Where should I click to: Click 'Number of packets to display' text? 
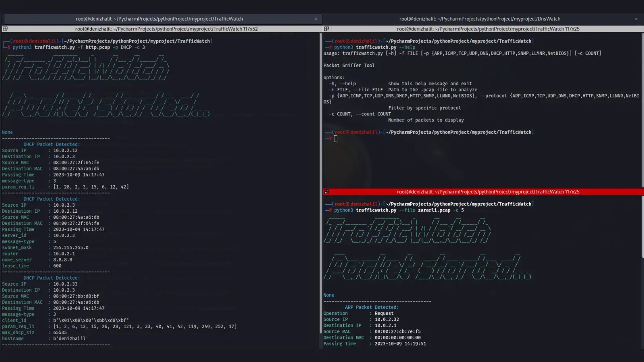click(426, 120)
